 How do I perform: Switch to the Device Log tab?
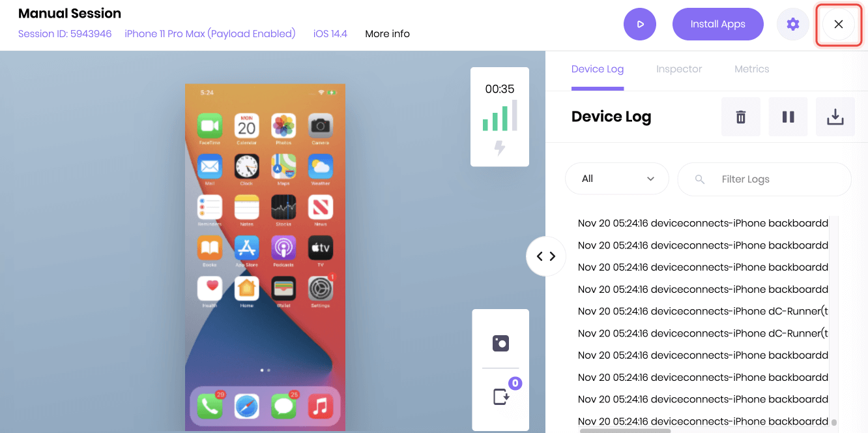[x=598, y=69]
